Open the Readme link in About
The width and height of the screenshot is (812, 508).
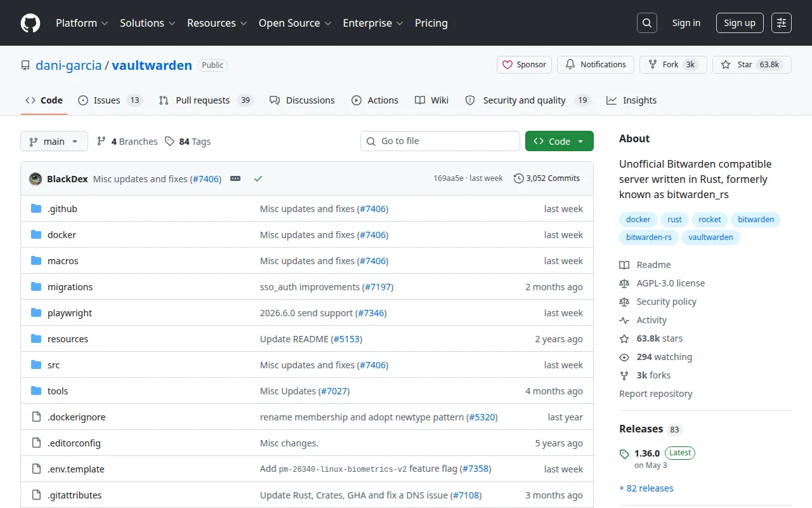tap(645, 265)
